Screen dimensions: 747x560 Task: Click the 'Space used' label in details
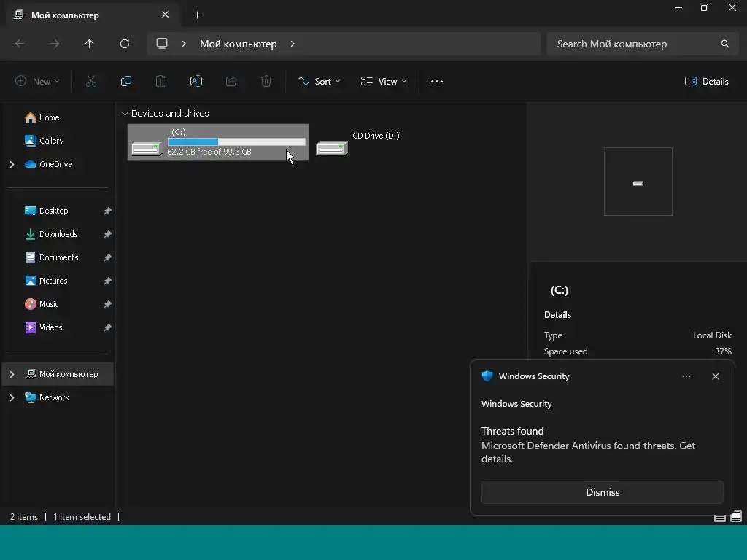[565, 351]
